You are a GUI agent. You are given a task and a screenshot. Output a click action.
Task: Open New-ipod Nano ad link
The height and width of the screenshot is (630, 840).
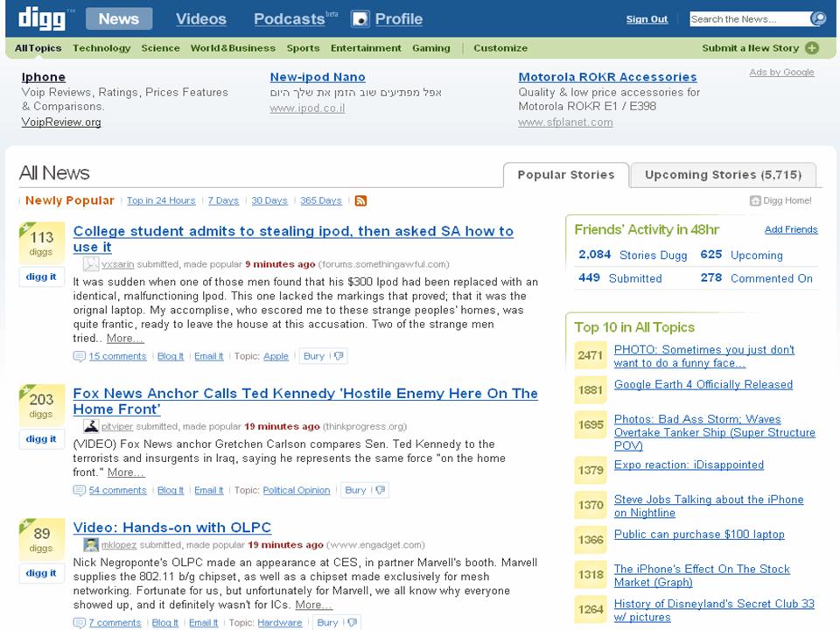point(318,77)
